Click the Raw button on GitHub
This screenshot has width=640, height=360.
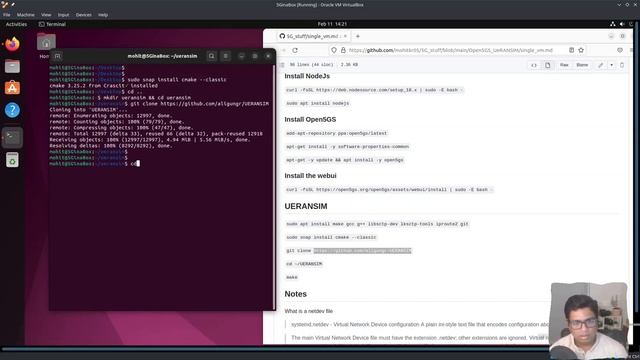tap(564, 65)
